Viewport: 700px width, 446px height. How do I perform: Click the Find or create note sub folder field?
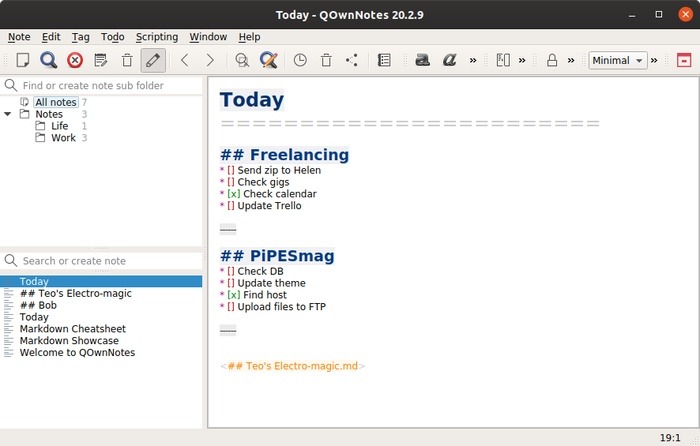(102, 85)
